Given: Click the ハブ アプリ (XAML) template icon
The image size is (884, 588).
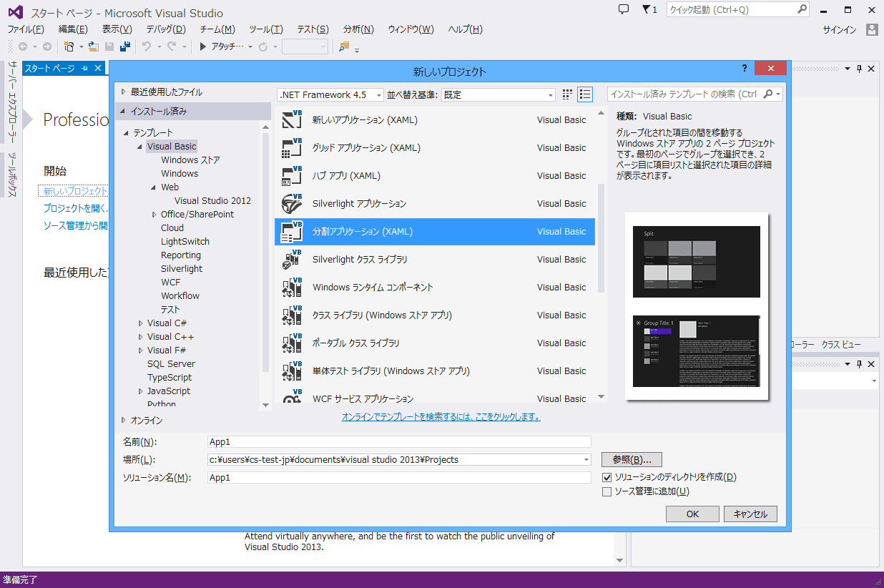Looking at the screenshot, I should point(292,175).
